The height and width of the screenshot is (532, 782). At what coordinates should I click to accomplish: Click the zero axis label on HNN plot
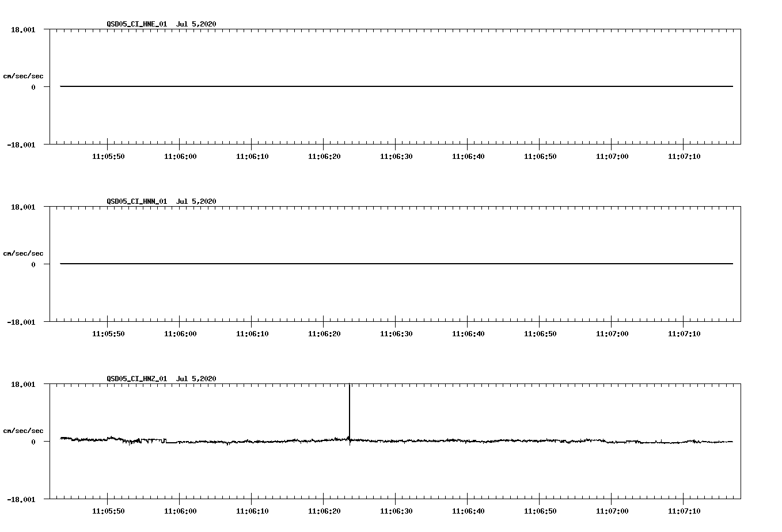tap(33, 265)
